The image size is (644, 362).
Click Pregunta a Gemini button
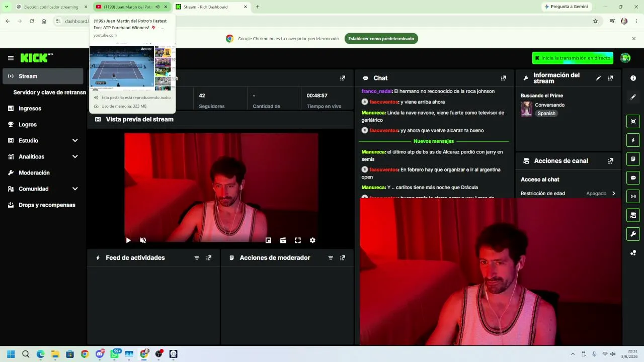click(566, 7)
